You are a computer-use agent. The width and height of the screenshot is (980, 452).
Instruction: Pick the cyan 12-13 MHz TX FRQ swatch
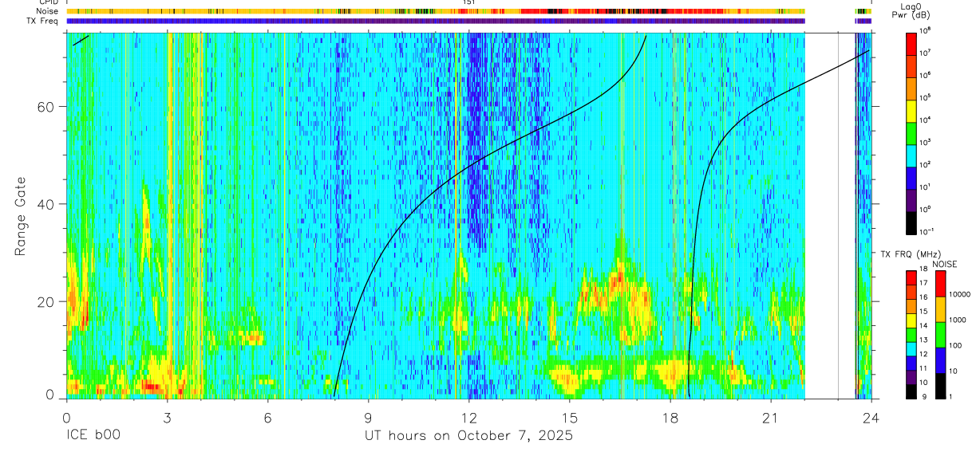(911, 349)
